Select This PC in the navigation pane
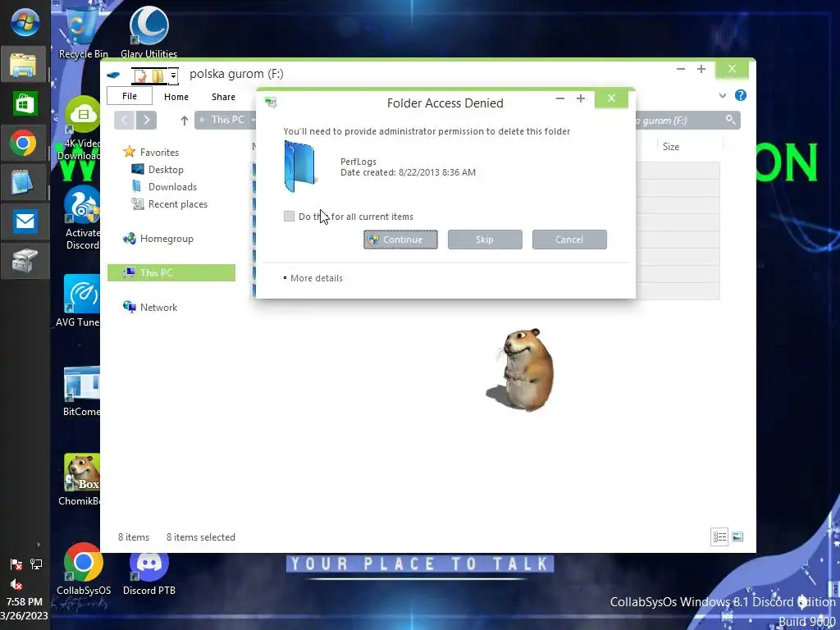 pyautogui.click(x=171, y=272)
